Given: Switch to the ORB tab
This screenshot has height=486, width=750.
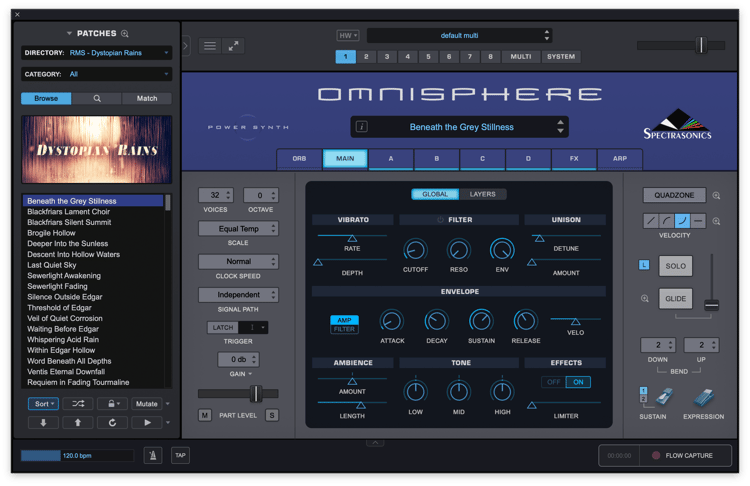Looking at the screenshot, I should point(299,158).
